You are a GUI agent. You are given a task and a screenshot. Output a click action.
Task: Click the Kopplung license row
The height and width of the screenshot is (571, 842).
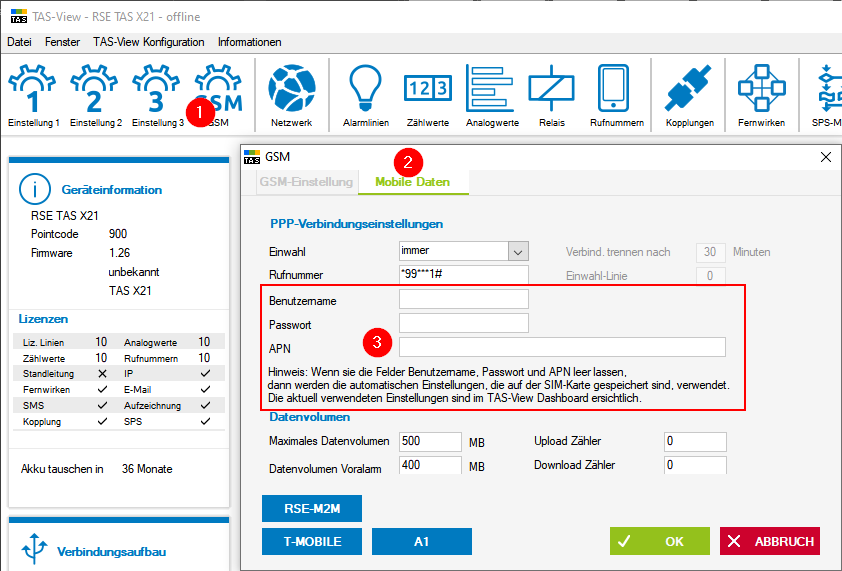66,422
